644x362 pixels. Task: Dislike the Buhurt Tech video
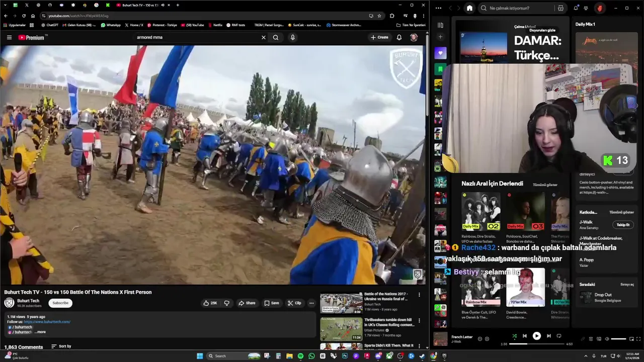tap(226, 303)
